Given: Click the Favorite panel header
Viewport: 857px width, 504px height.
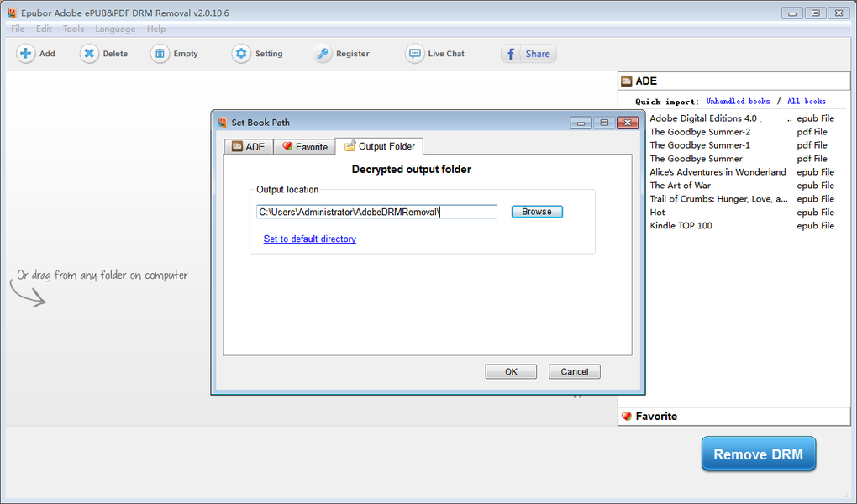Looking at the screenshot, I should [734, 417].
